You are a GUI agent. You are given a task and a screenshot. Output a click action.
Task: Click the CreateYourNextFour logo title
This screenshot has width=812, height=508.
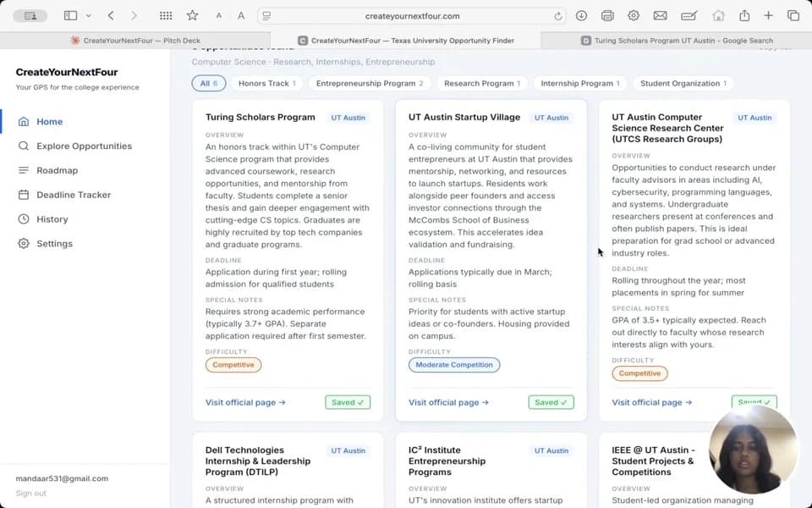pyautogui.click(x=67, y=72)
